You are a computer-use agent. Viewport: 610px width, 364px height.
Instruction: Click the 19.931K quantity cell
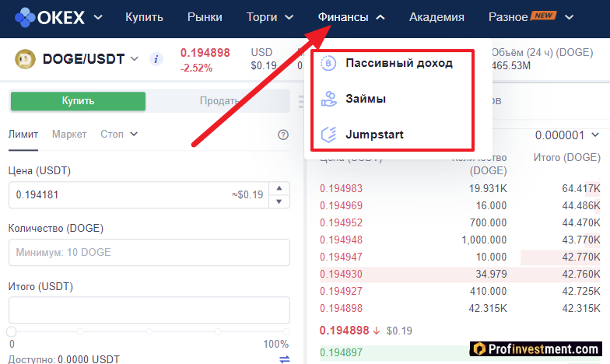(488, 188)
